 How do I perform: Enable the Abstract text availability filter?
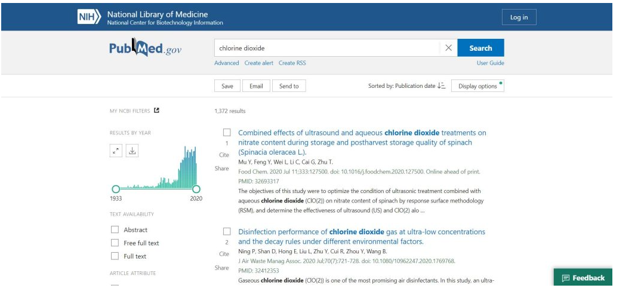click(115, 229)
